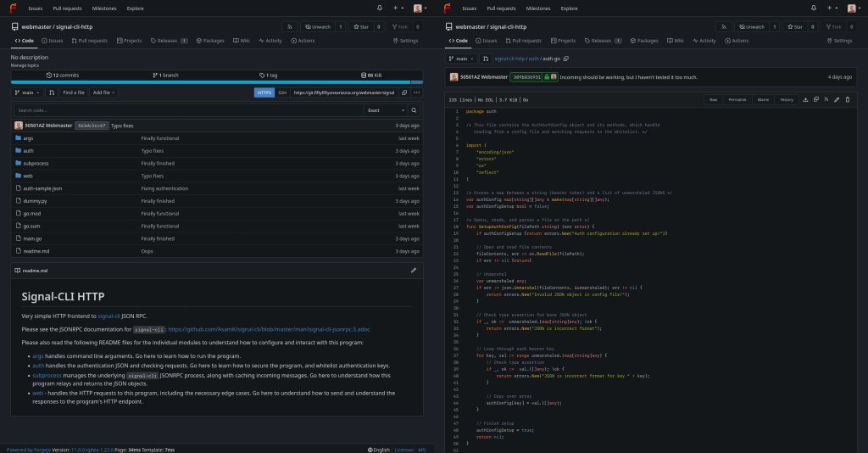Edit auth.go using the pencil icon
868x453 pixels.
(x=837, y=99)
